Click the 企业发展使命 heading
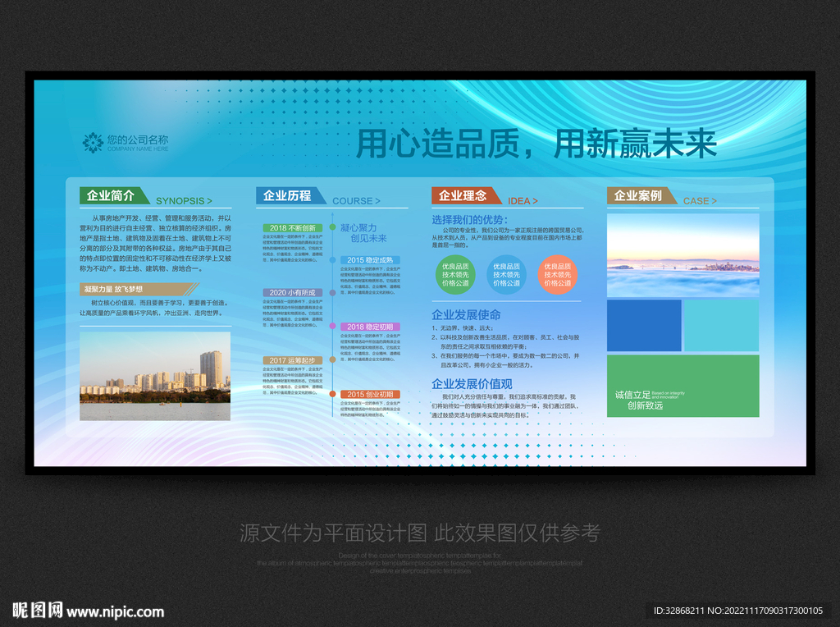This screenshot has height=627, width=840. tap(466, 314)
